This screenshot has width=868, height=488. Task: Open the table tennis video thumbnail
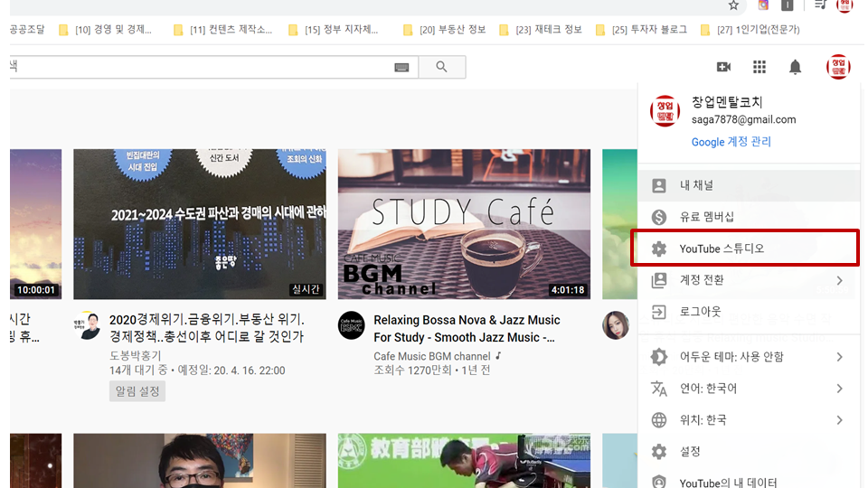(x=464, y=461)
